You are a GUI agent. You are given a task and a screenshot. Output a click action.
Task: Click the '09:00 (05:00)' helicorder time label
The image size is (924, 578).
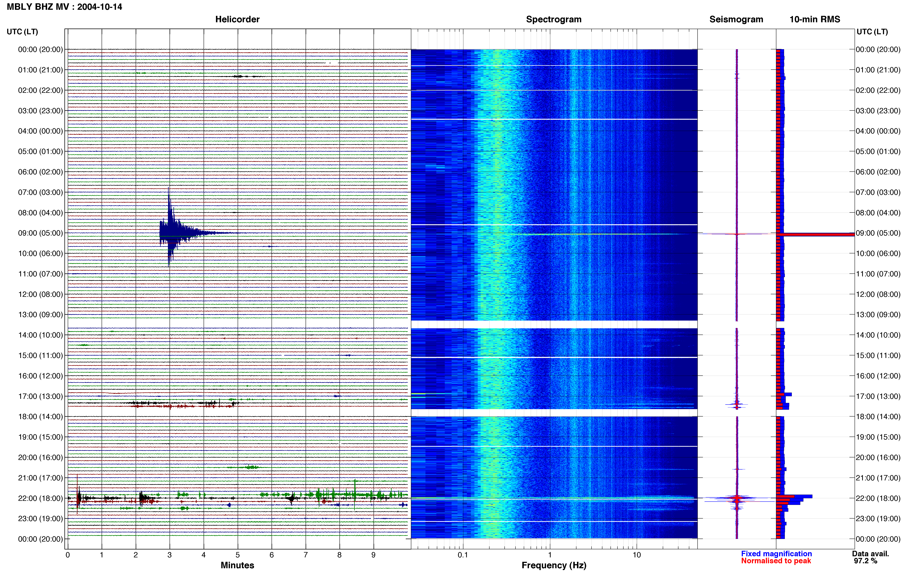40,233
